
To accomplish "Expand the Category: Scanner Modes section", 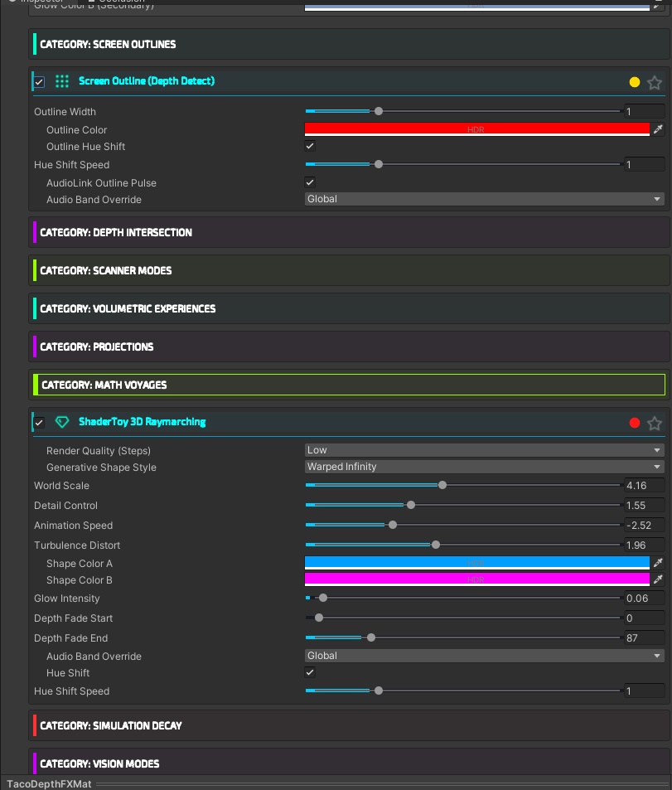I will [106, 270].
